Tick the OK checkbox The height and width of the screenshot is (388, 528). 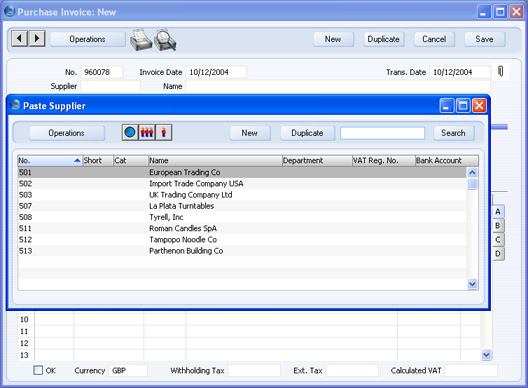[38, 370]
